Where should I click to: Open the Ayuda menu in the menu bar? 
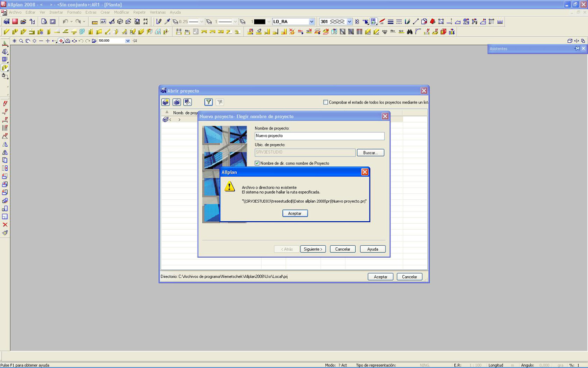pyautogui.click(x=175, y=12)
